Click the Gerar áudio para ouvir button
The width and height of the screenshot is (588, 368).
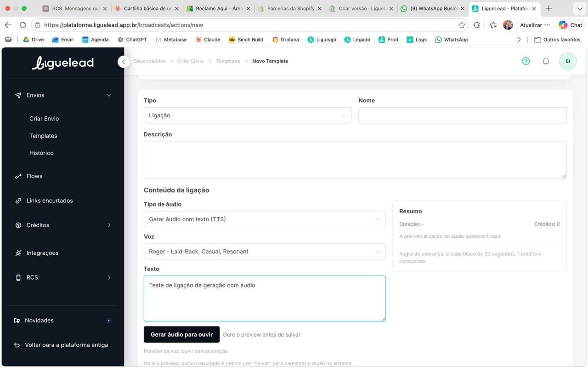[x=181, y=334]
